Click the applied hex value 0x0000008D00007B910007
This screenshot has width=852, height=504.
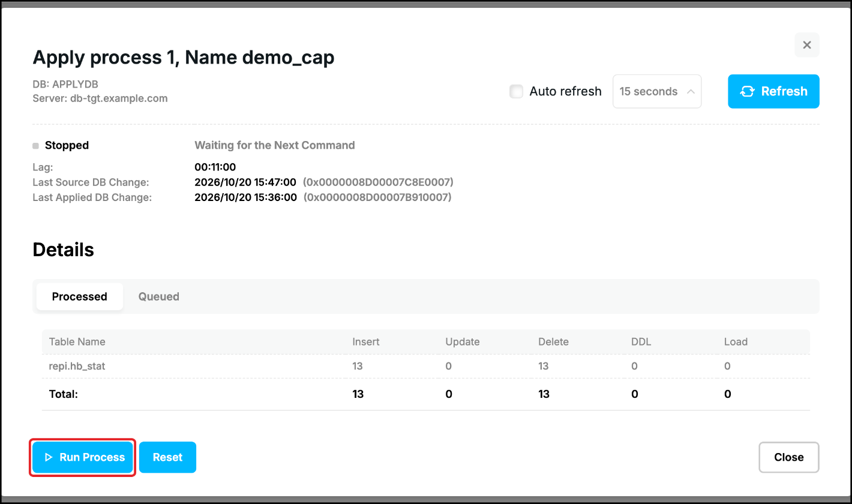[377, 197]
